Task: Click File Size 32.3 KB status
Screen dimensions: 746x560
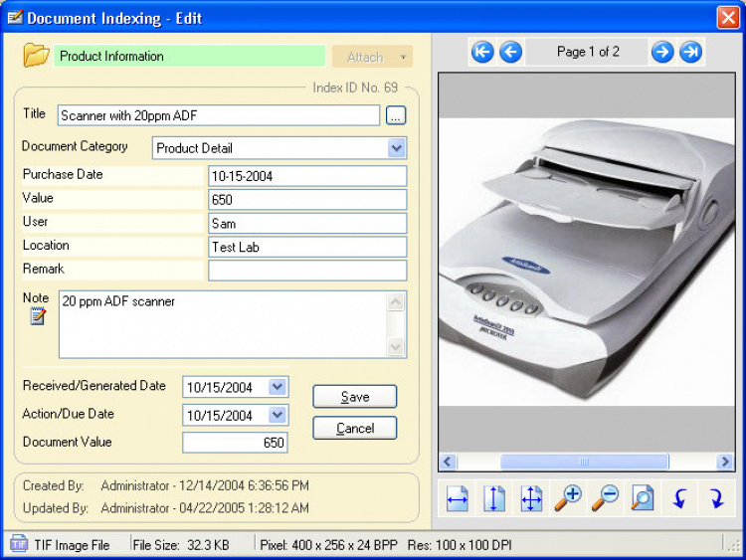Action: [x=181, y=545]
